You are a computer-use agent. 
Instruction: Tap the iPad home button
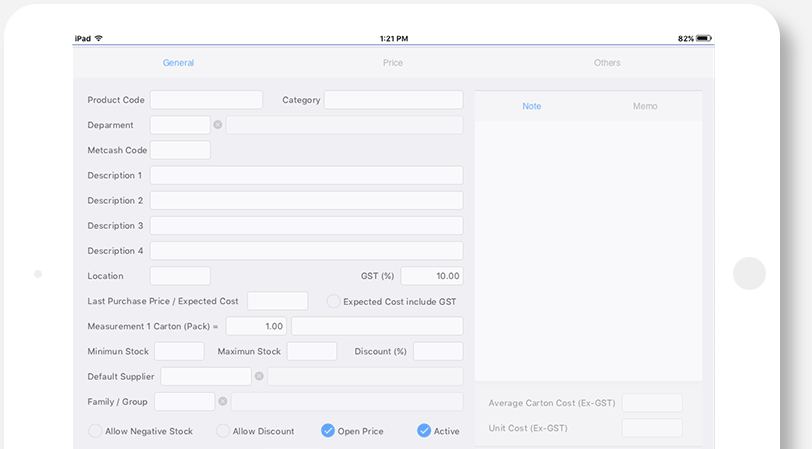(x=749, y=273)
